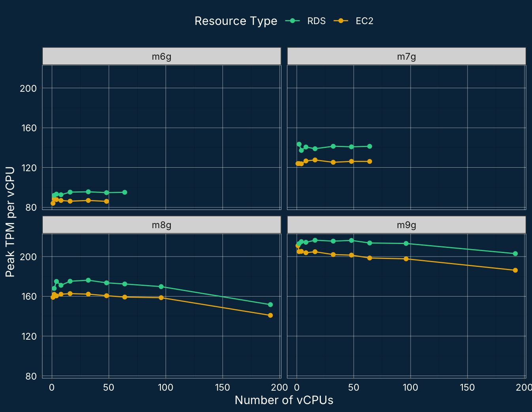Click the m8g RDS point at 96 vCPUs
Viewport: 532px width, 412px height.
point(161,286)
